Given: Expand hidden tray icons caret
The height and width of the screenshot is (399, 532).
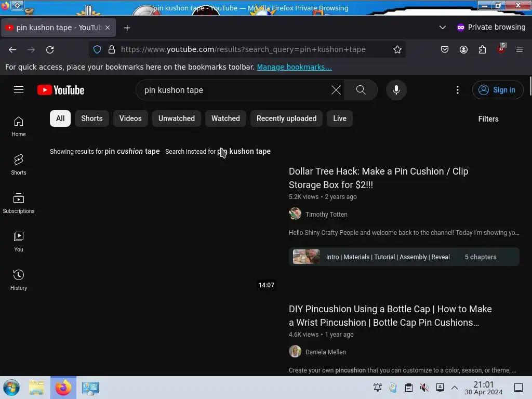Looking at the screenshot, I should coord(455,388).
